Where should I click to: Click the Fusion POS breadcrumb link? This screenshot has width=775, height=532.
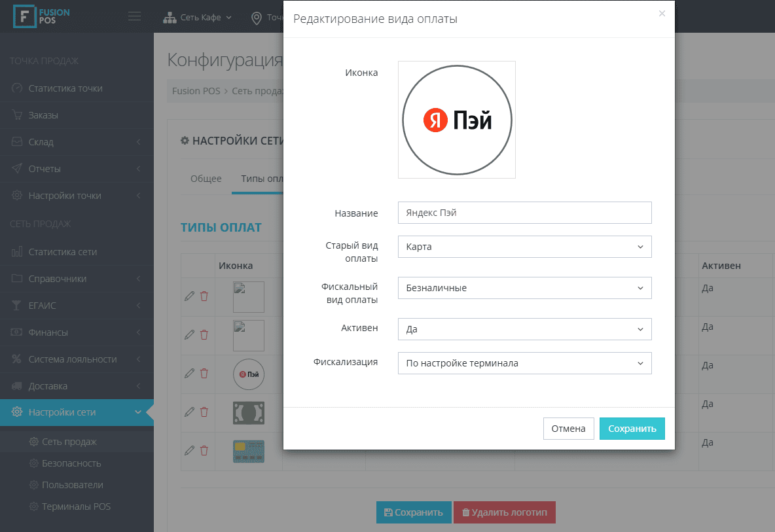pos(196,91)
